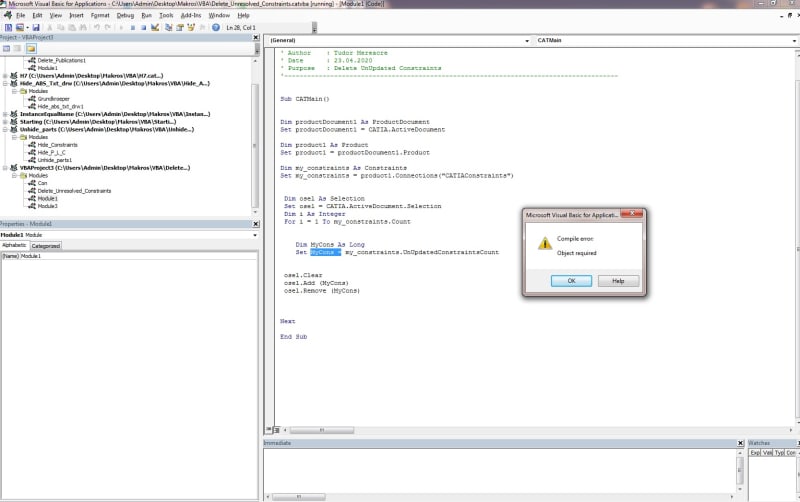
Task: Collapse the Hide_ABS_Txt_drw project node
Action: (x=5, y=83)
